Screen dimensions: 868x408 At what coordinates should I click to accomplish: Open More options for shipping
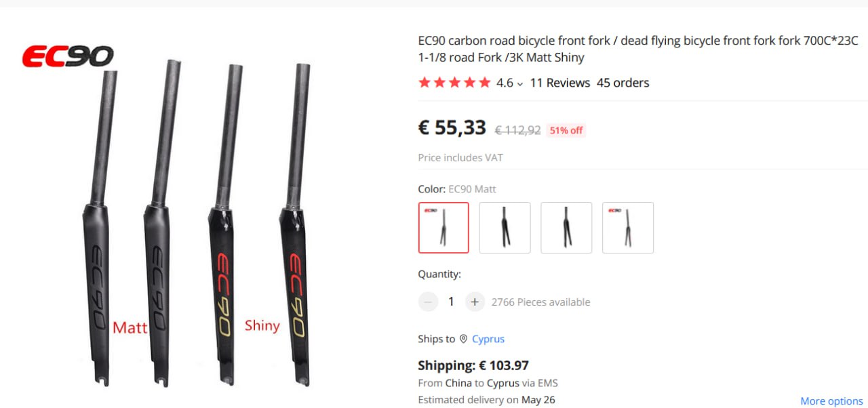(831, 401)
